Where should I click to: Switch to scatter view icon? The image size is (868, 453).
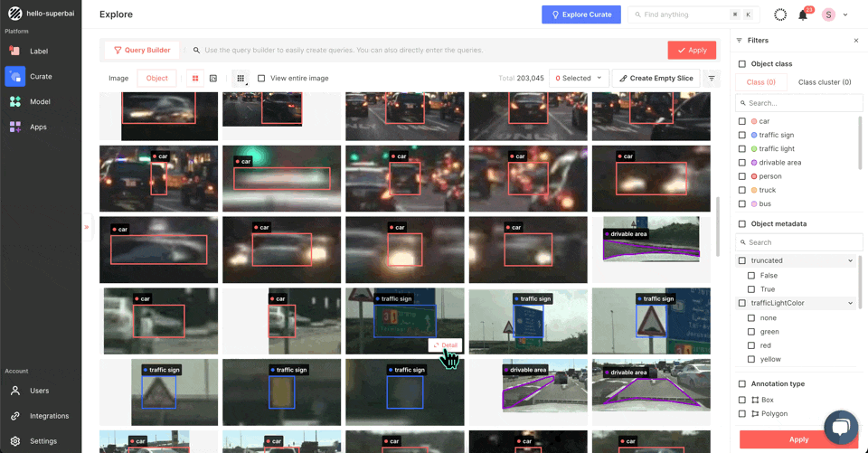tap(213, 79)
